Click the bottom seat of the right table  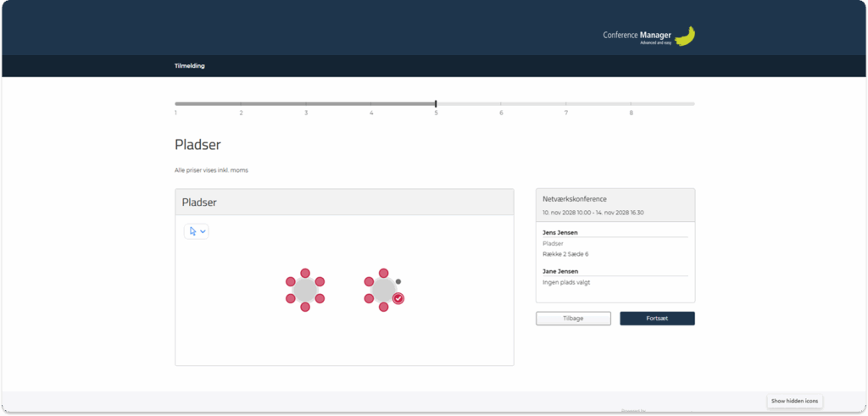coord(384,306)
